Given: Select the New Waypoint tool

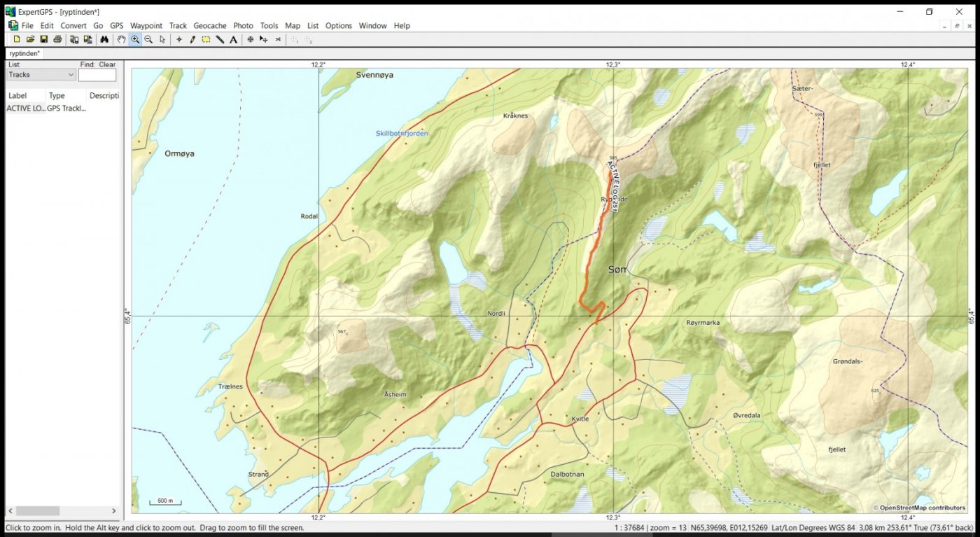Looking at the screenshot, I should pyautogui.click(x=179, y=40).
